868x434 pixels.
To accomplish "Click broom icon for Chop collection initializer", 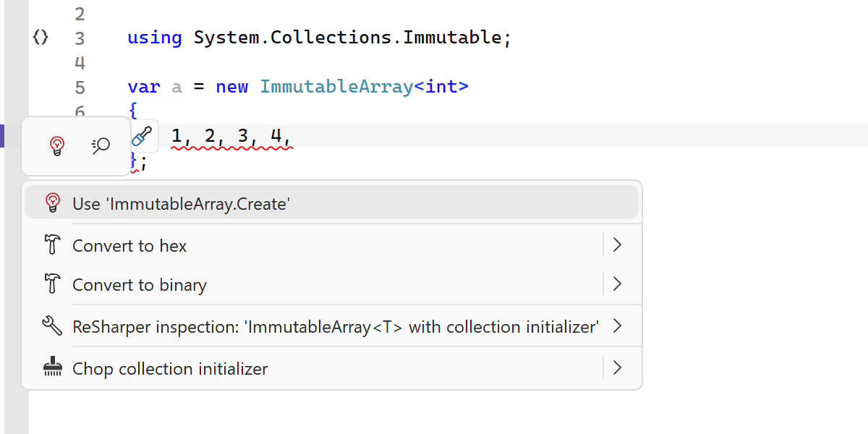I will point(52,369).
